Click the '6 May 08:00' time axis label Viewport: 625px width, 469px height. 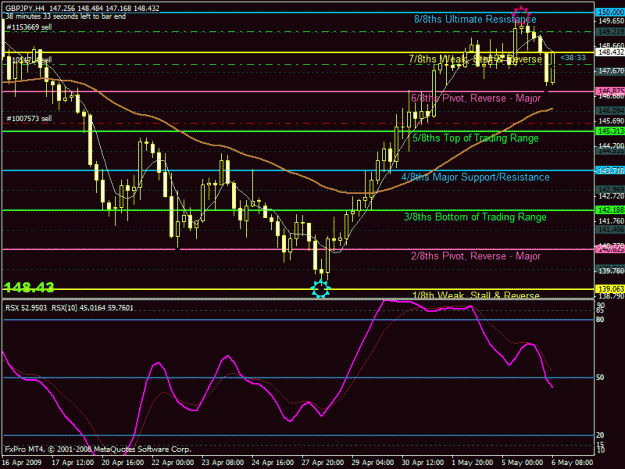(x=572, y=463)
